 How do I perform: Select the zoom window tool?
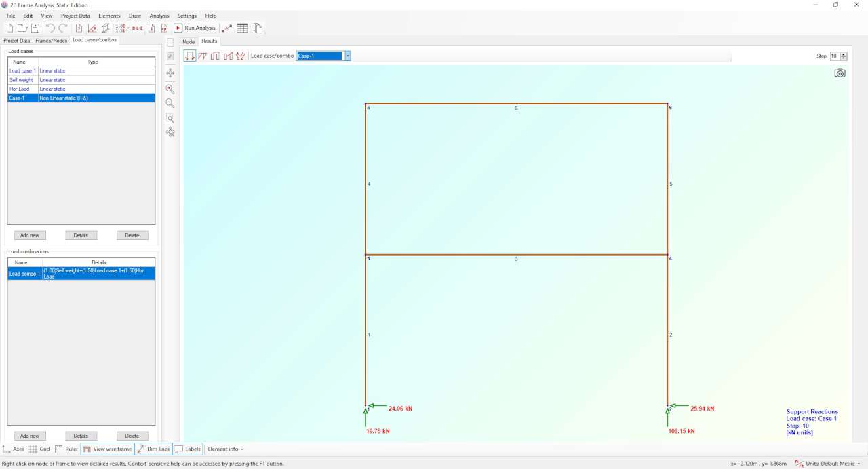170,118
